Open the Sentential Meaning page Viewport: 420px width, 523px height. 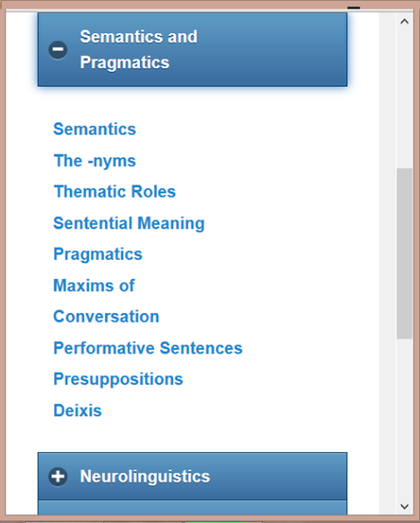129,223
